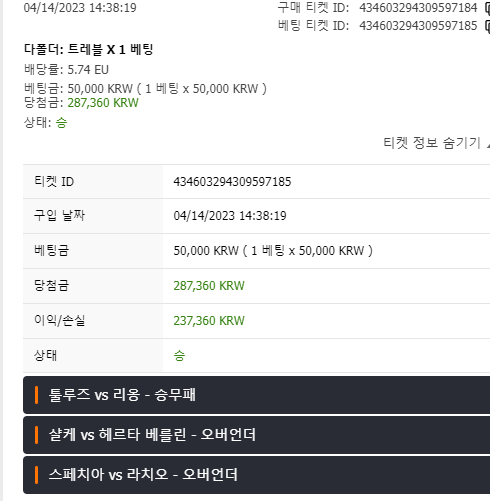This screenshot has width=490, height=501.
Task: Expand the 스페치아 vs 라치오 오버언더 row
Action: tap(256, 475)
